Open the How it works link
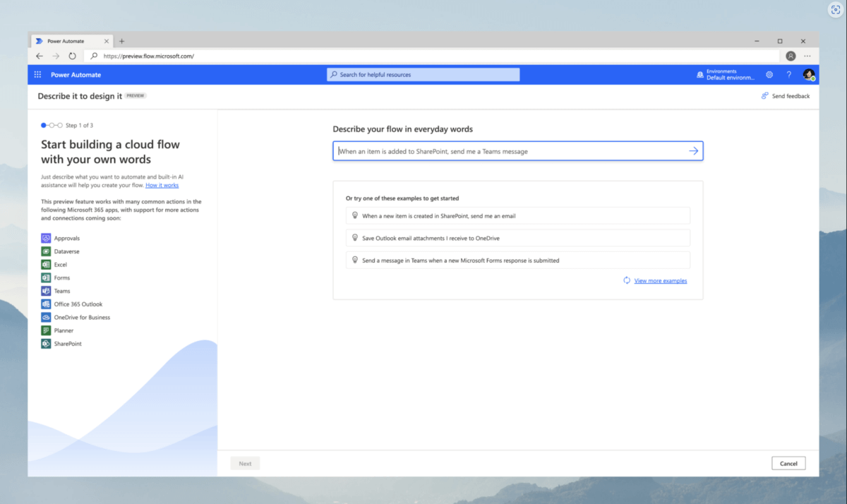Image resolution: width=847 pixels, height=504 pixels. [162, 185]
